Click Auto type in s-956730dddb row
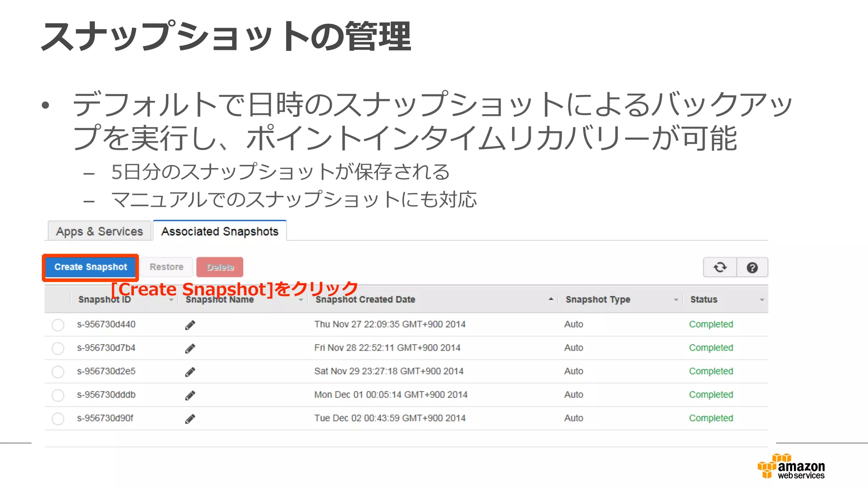 point(573,395)
